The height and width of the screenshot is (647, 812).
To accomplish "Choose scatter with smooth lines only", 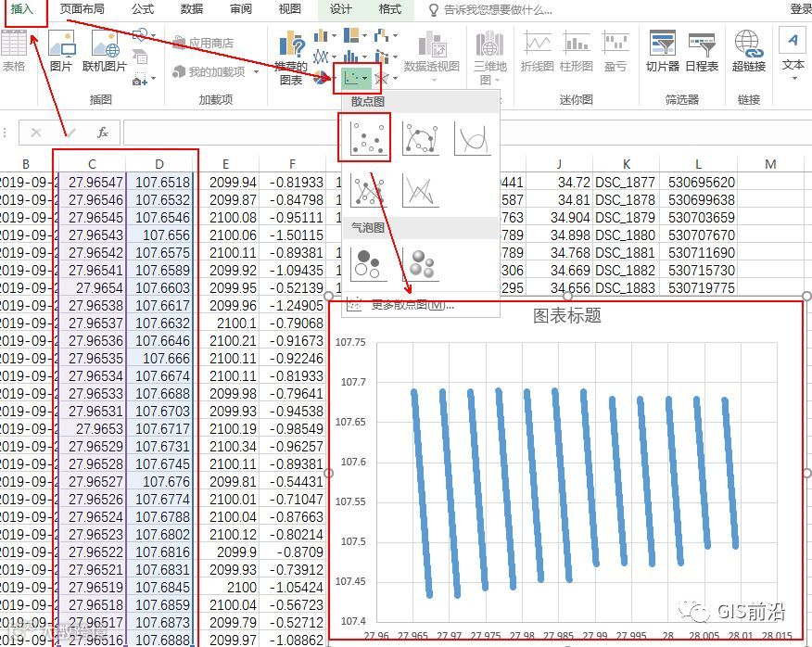I will (472, 138).
